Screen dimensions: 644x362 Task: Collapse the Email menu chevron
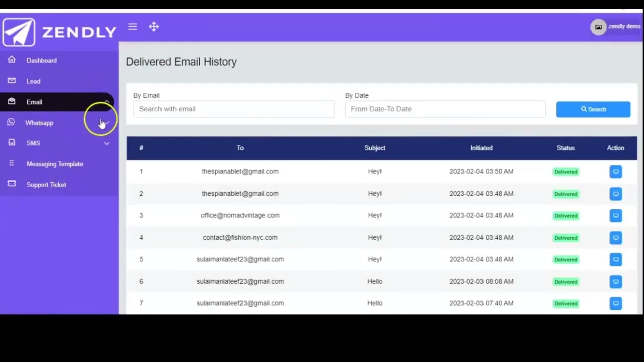(107, 102)
